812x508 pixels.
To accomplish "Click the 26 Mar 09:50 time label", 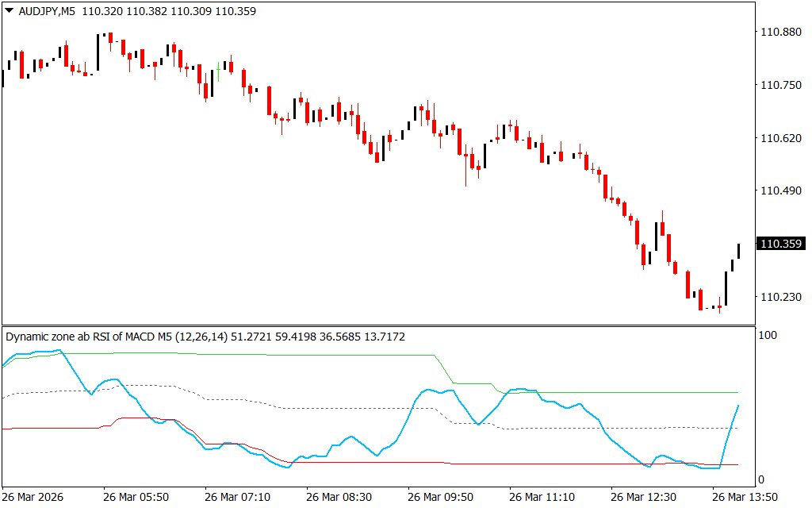I will pyautogui.click(x=440, y=497).
